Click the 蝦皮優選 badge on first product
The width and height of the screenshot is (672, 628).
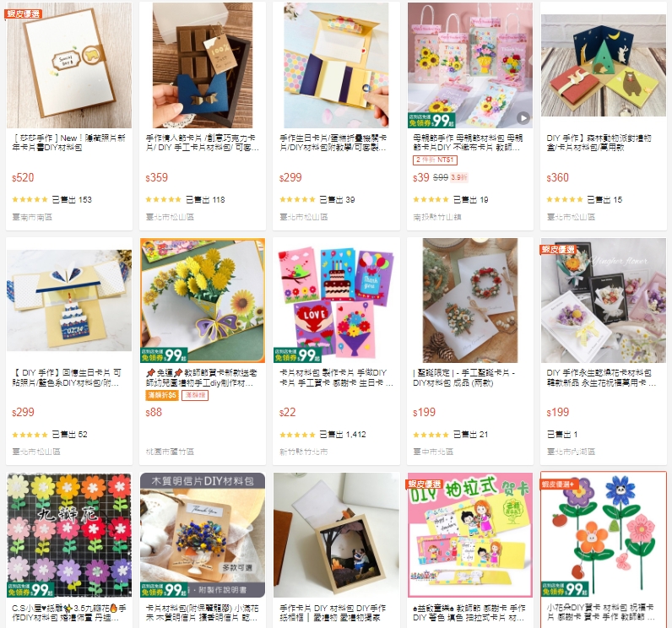[24, 14]
